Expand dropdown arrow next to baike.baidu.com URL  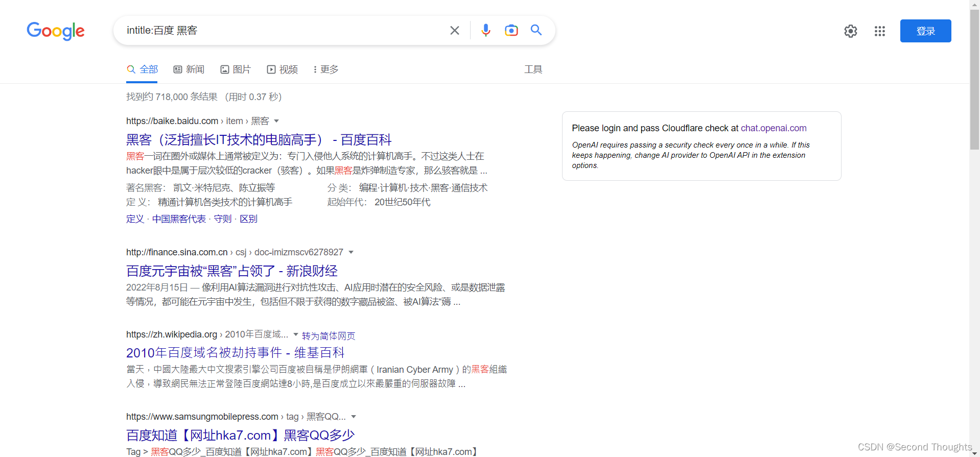pos(276,121)
